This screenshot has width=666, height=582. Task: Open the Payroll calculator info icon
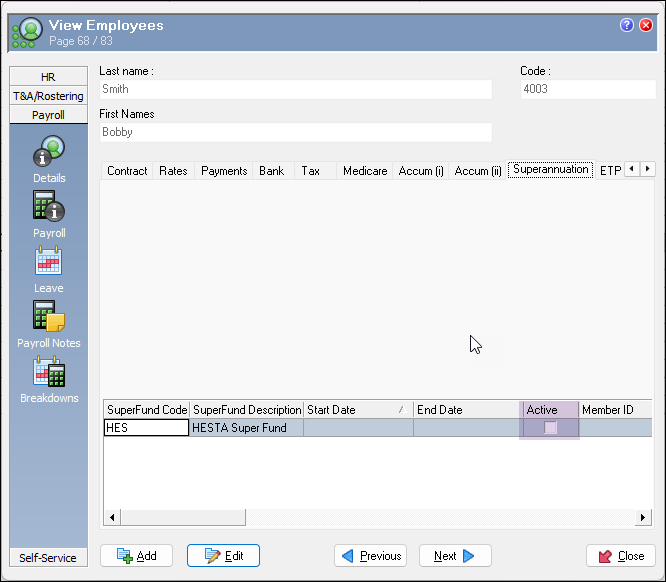coord(49,206)
